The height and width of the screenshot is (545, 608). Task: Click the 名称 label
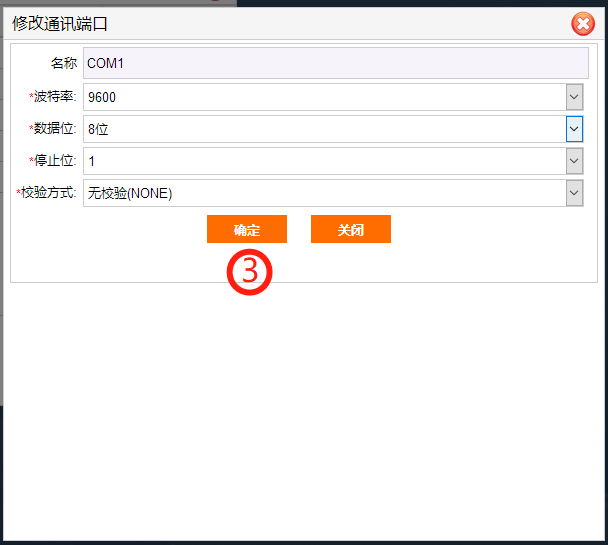64,63
